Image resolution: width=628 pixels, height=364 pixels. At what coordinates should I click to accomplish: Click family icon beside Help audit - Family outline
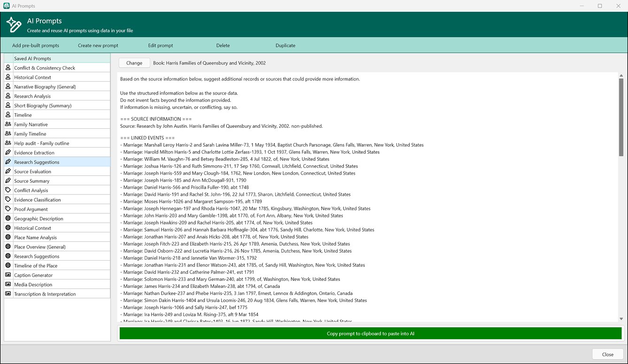(8, 143)
